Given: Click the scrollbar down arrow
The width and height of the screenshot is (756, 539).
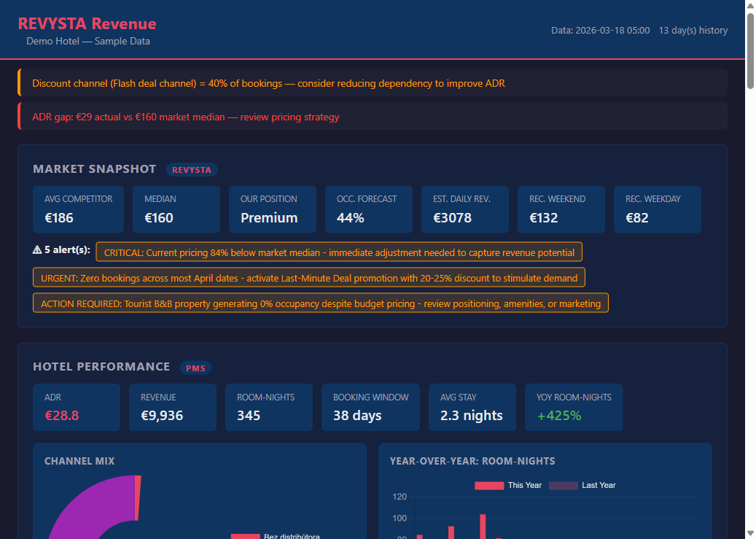Looking at the screenshot, I should tap(750, 534).
